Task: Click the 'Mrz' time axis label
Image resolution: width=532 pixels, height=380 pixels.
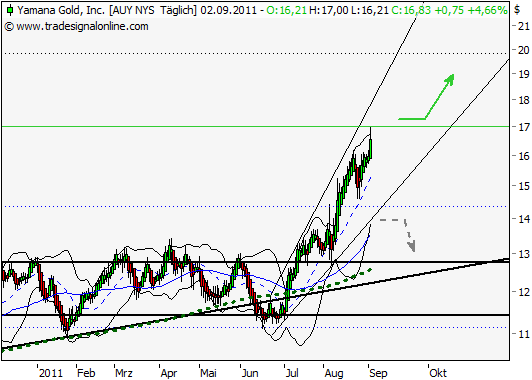Action: tap(124, 373)
